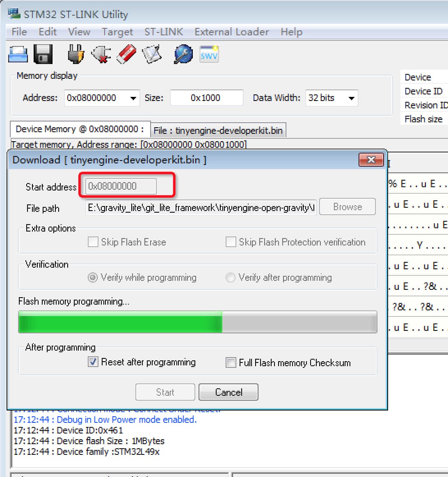The image size is (448, 477).
Task: Click the flash programming progress bar
Action: click(198, 322)
